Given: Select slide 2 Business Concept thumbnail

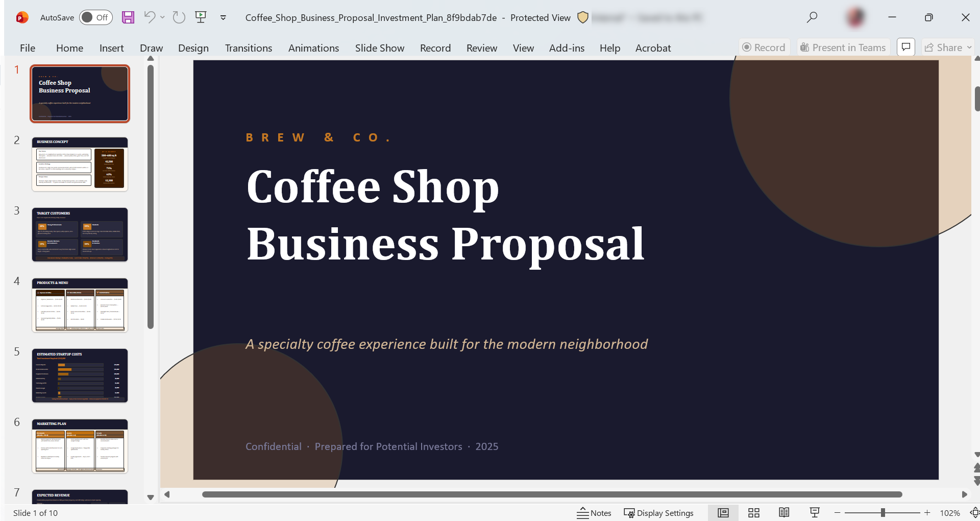Looking at the screenshot, I should (80, 164).
